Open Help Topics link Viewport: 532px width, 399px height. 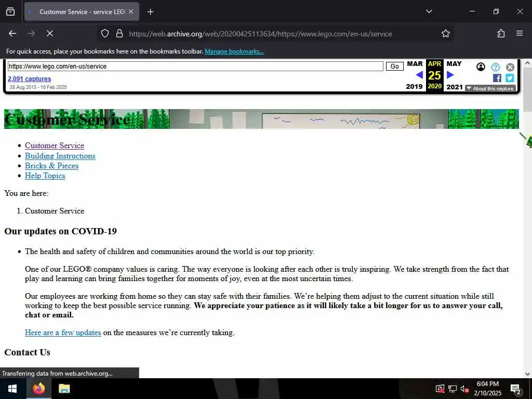click(x=45, y=176)
